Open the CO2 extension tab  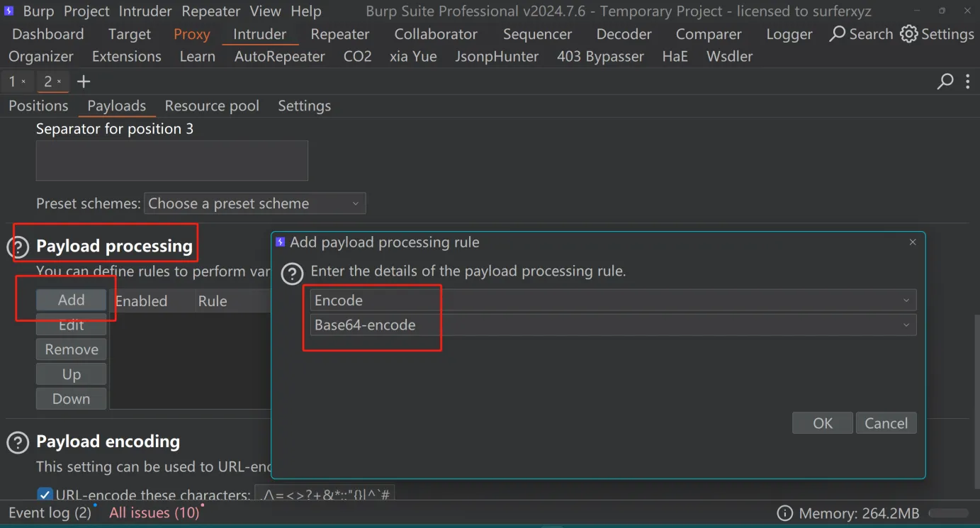(x=358, y=56)
